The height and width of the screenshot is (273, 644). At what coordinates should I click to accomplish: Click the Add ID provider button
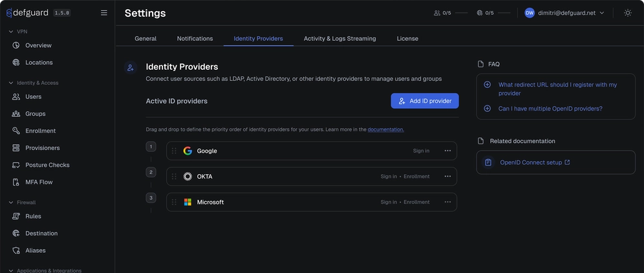click(x=425, y=101)
